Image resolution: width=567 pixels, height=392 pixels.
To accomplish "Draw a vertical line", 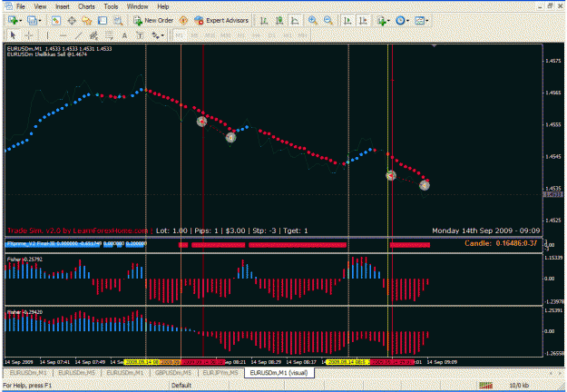I will [47, 35].
